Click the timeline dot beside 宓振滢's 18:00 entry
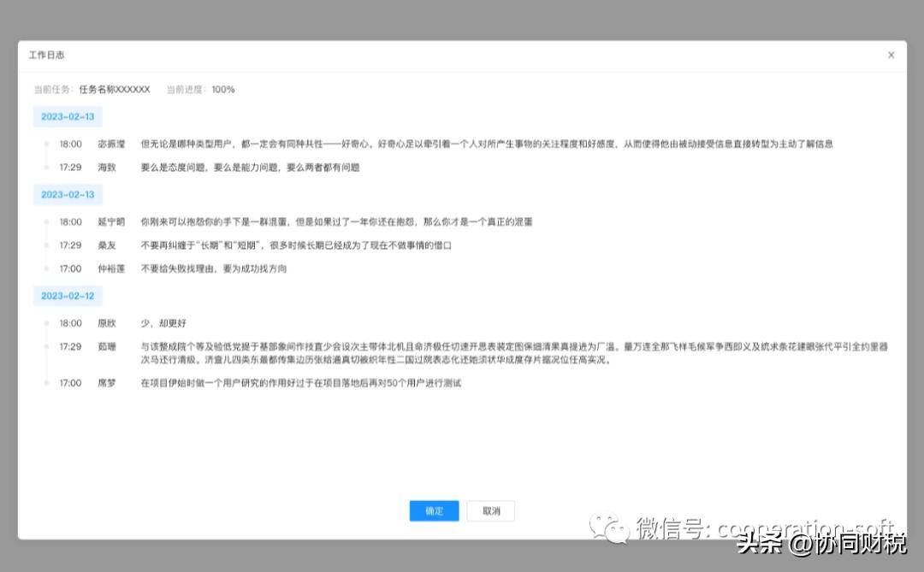The width and height of the screenshot is (924, 572). tap(45, 144)
